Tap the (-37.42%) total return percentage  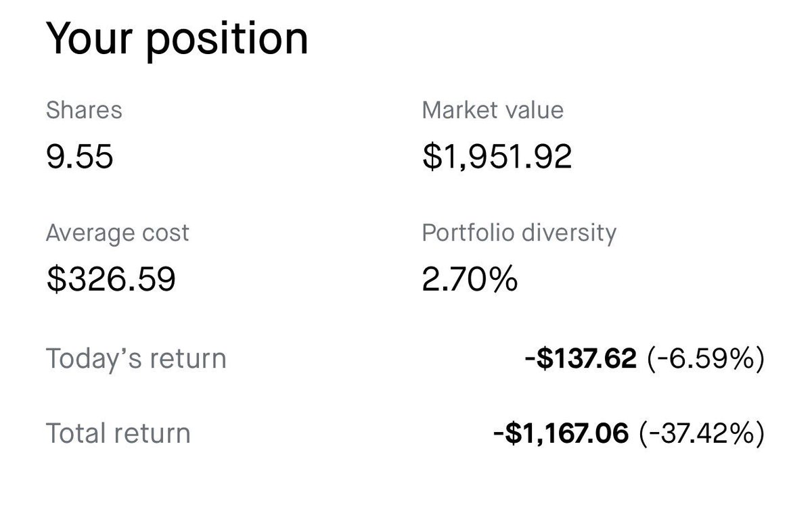[x=702, y=433]
